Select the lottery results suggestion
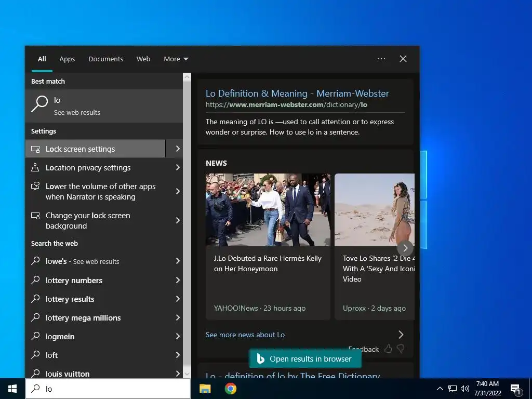The image size is (532, 399). pyautogui.click(x=96, y=299)
